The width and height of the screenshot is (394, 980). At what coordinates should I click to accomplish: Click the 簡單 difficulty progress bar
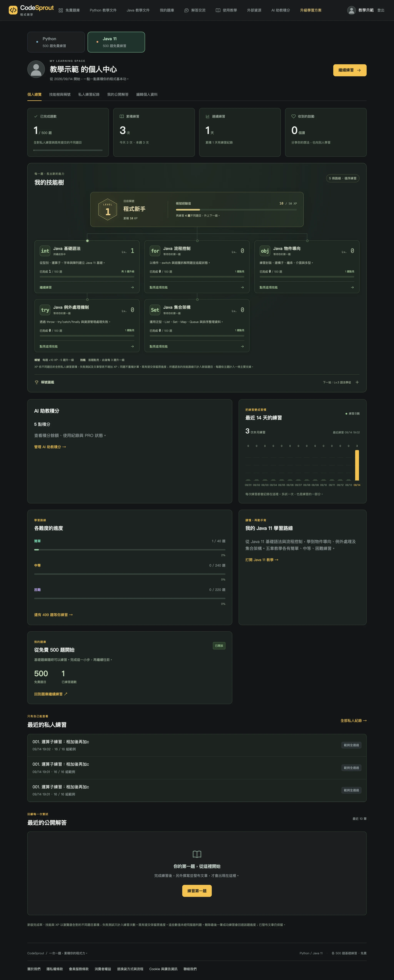tap(129, 549)
